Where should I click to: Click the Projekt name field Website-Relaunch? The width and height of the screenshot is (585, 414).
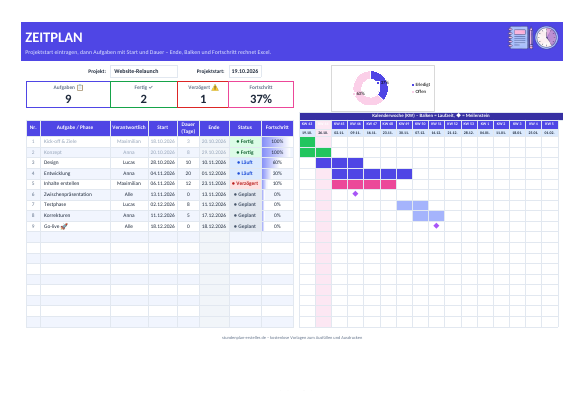click(144, 71)
